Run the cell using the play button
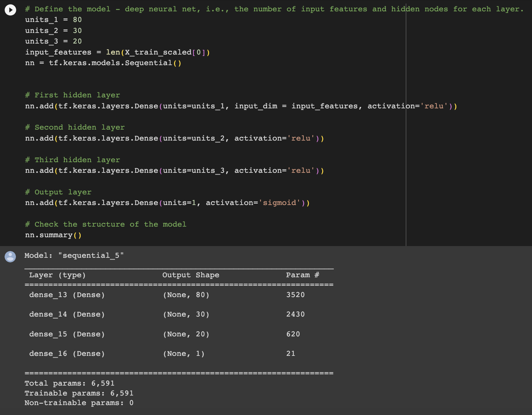Viewport: 532px width, 415px height. (10, 10)
